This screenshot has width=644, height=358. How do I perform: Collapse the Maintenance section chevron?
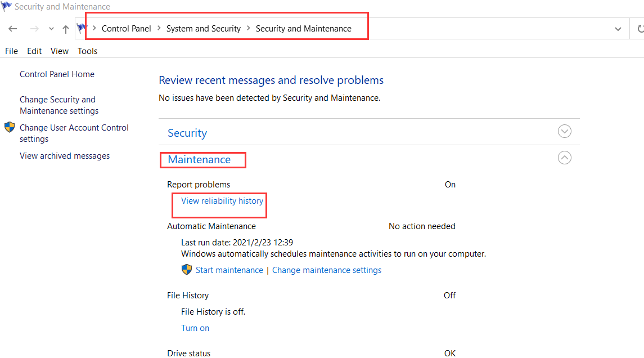(564, 158)
